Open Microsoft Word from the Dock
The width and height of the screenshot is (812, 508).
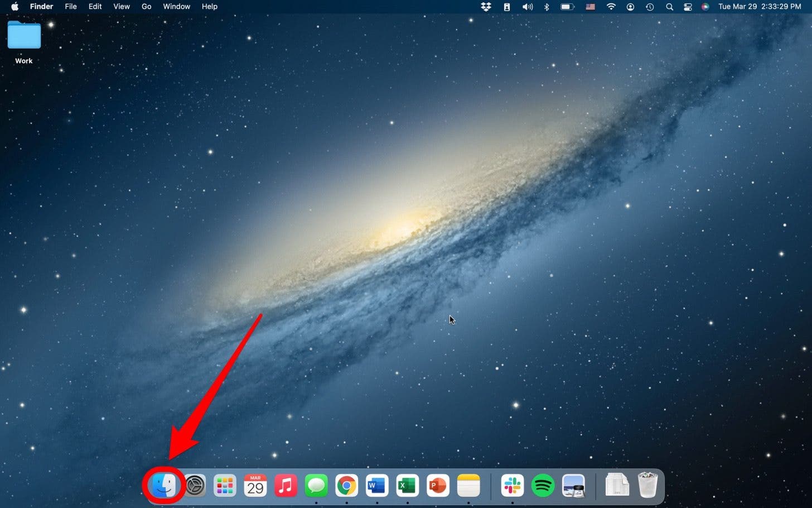pyautogui.click(x=376, y=485)
